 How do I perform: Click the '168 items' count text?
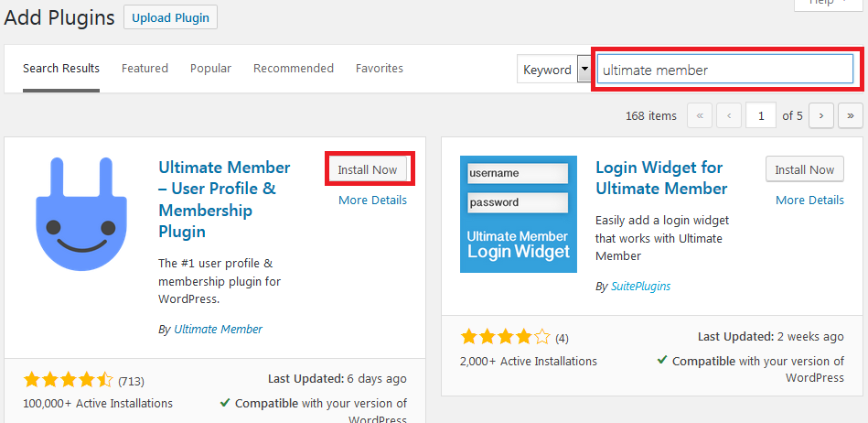click(x=651, y=116)
